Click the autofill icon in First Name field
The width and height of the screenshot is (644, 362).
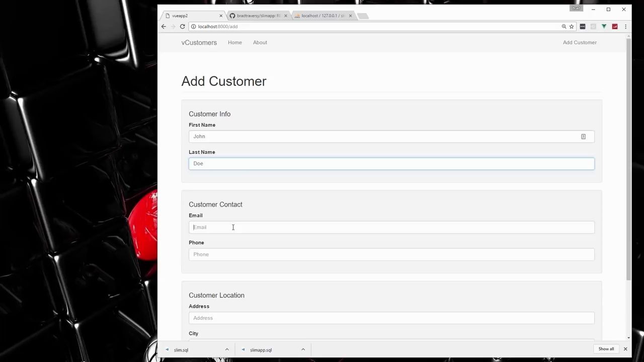[583, 136]
